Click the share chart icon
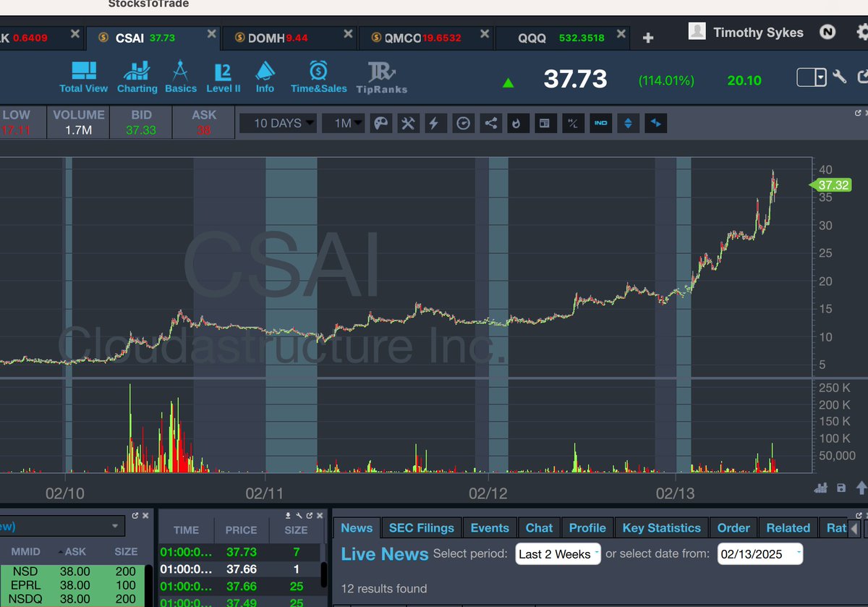 pyautogui.click(x=491, y=124)
